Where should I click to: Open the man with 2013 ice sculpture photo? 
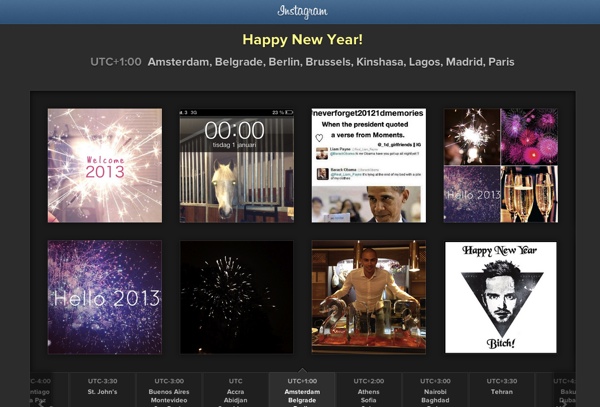tap(368, 297)
